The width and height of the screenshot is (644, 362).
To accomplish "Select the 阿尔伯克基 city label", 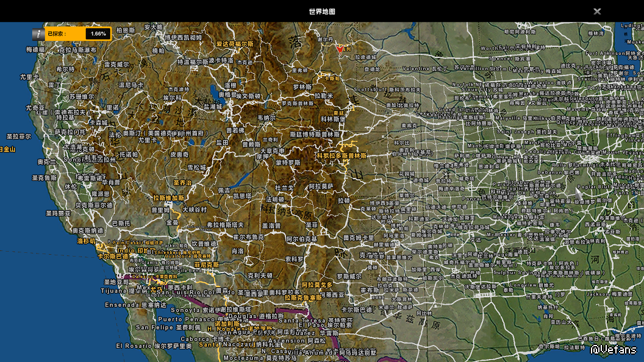I will point(302,239).
